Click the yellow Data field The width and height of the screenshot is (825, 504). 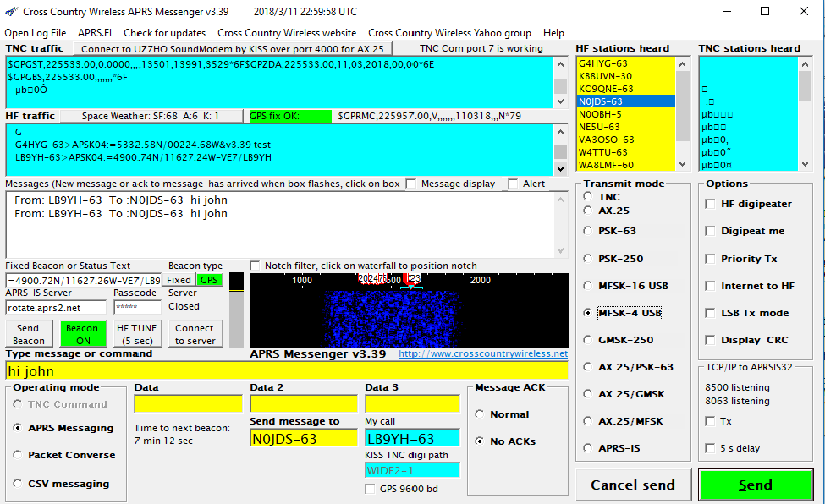(189, 404)
